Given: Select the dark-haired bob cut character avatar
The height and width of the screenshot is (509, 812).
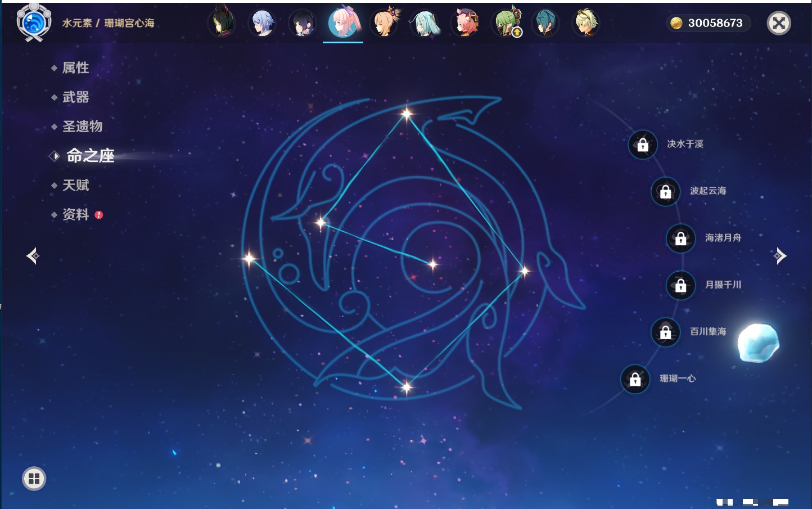Looking at the screenshot, I should pyautogui.click(x=303, y=23).
